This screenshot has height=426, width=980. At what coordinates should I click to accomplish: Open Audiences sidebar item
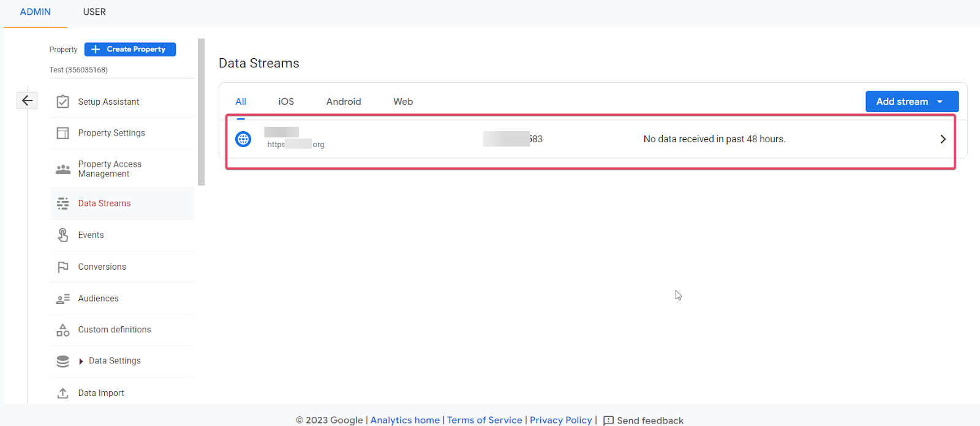point(123,299)
